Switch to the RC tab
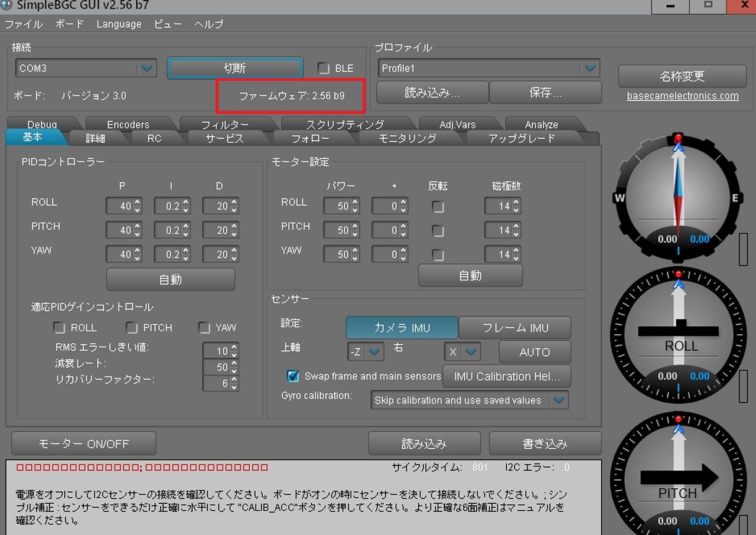This screenshot has height=535, width=756. coord(154,138)
